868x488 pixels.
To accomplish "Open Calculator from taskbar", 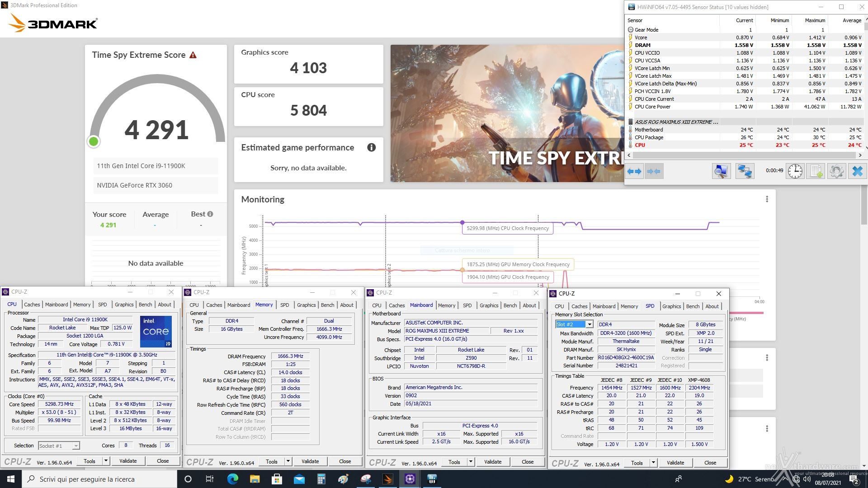I will [321, 479].
